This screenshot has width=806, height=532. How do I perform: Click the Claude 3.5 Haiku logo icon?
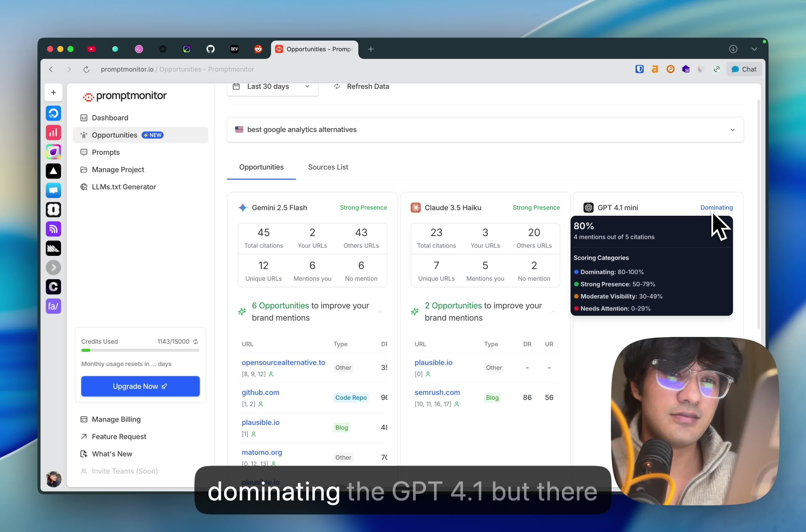[415, 208]
